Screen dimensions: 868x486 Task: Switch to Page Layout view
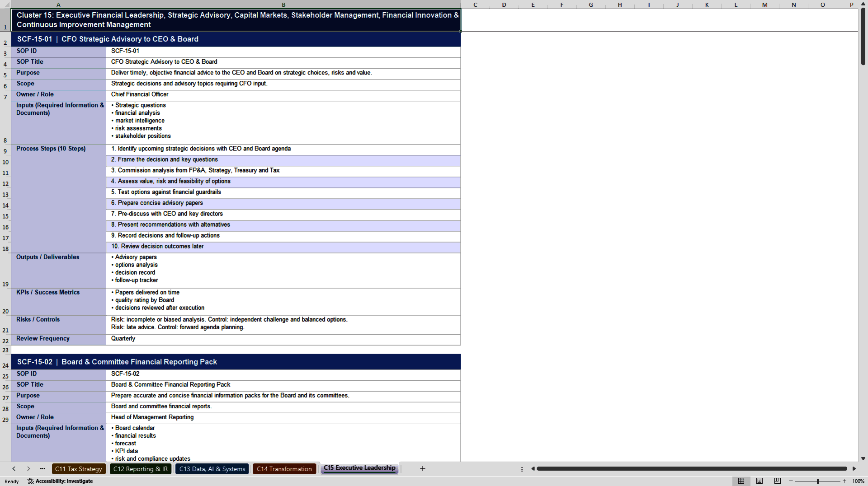point(759,481)
